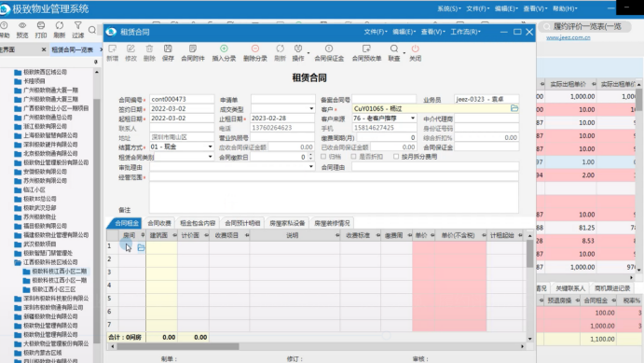Click the grid's horizontal scrollbar thumb
Screen dimensions: 644x363
pos(177,346)
